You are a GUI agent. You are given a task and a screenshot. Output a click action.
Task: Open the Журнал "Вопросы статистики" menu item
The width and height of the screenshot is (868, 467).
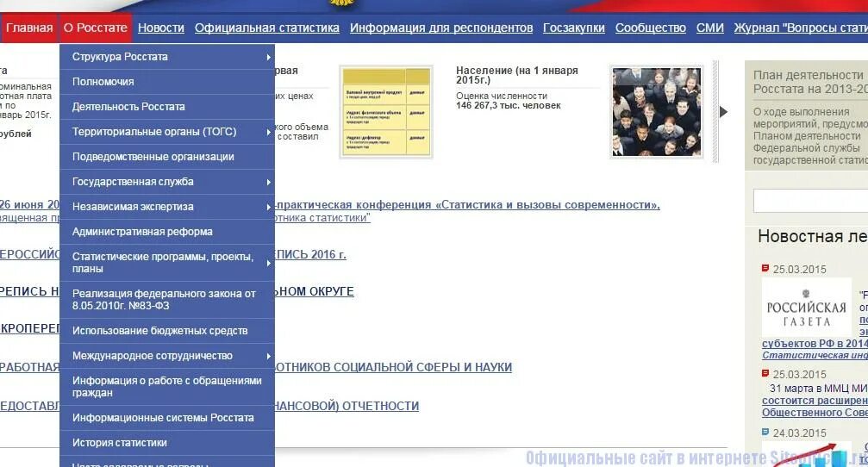(x=801, y=28)
